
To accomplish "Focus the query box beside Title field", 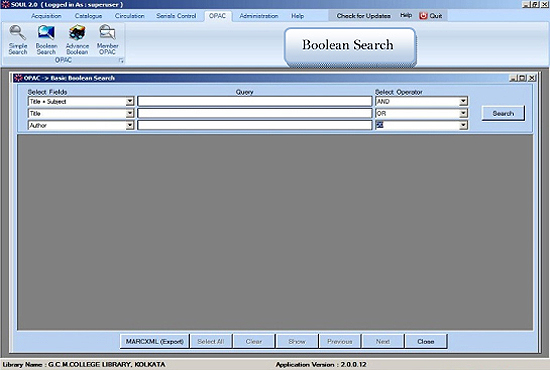I will (x=255, y=114).
